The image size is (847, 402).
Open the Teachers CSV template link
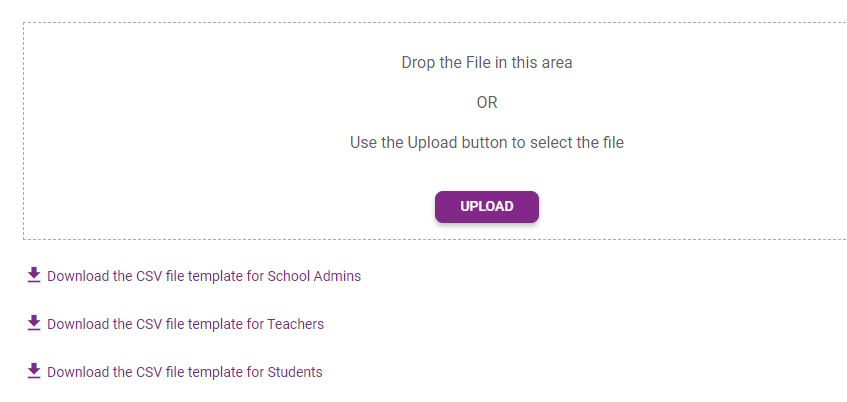pos(186,324)
